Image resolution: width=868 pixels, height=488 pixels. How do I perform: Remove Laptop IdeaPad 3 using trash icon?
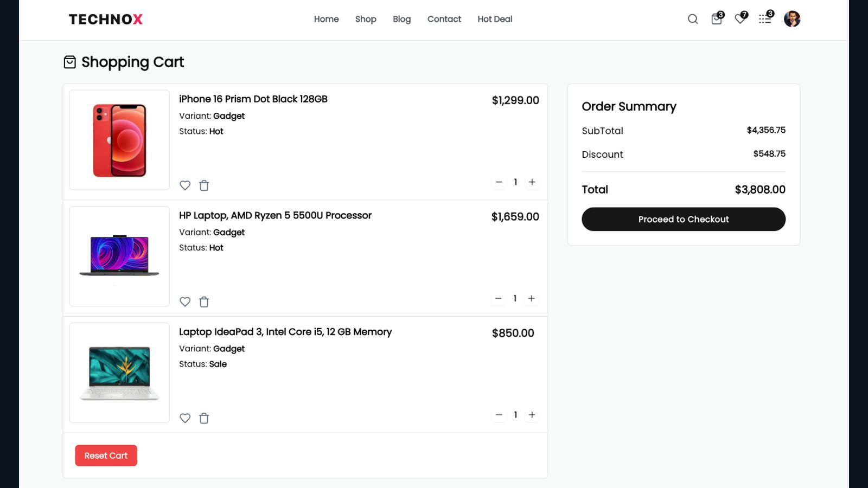pyautogui.click(x=204, y=418)
